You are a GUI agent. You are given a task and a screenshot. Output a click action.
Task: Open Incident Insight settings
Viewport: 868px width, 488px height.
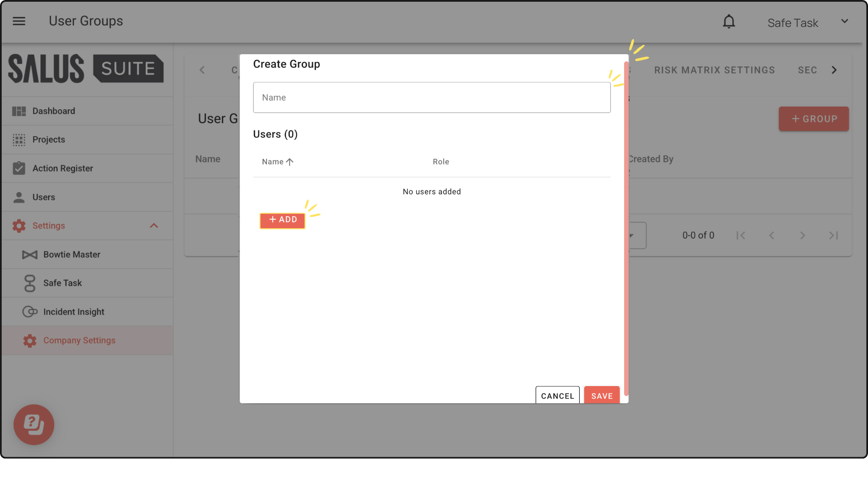74,312
